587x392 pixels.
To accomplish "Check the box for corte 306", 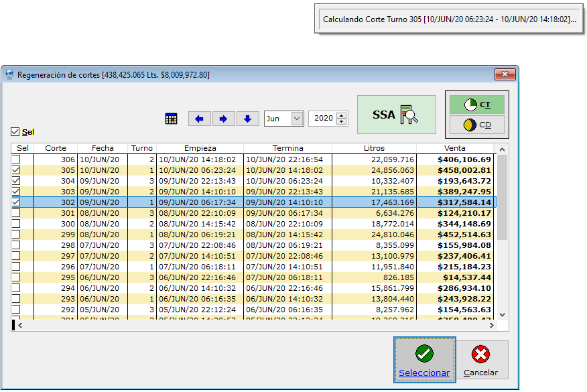I will point(16,159).
